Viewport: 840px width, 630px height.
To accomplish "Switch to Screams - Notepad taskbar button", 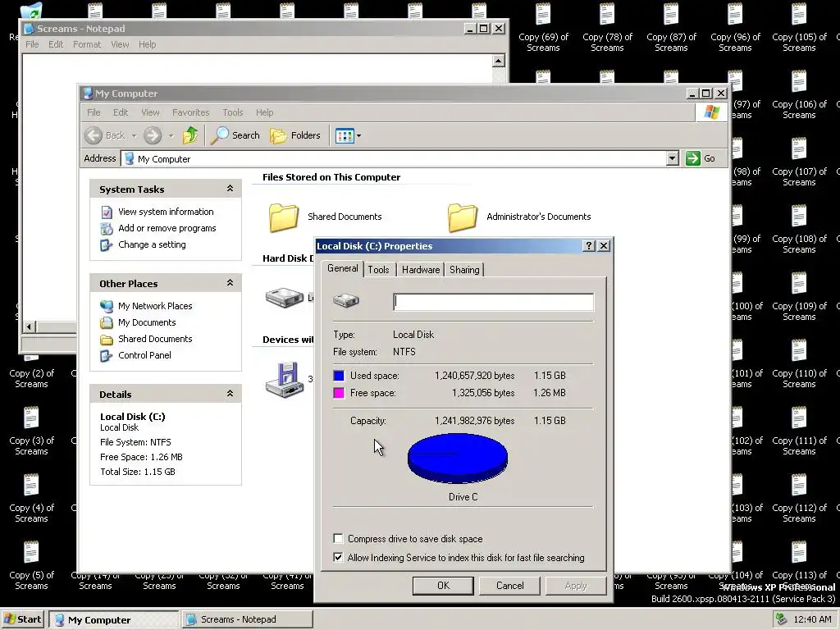I will click(247, 620).
